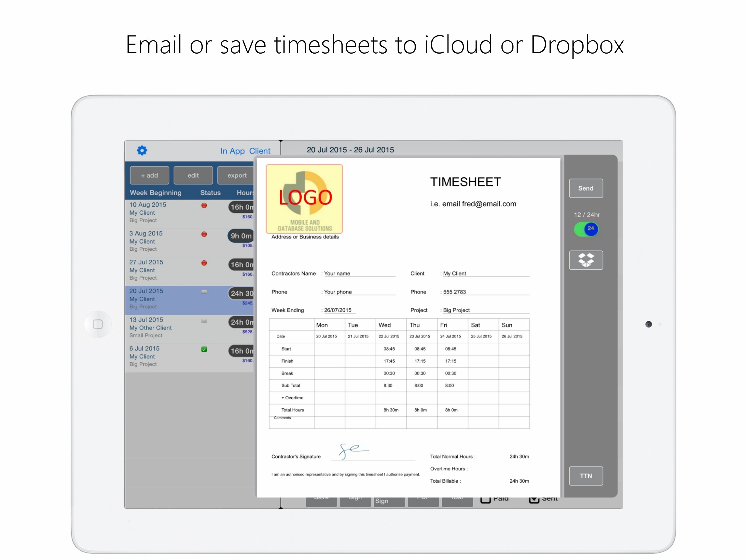
Task: Click the client phone 555 2783
Action: pyautogui.click(x=454, y=292)
